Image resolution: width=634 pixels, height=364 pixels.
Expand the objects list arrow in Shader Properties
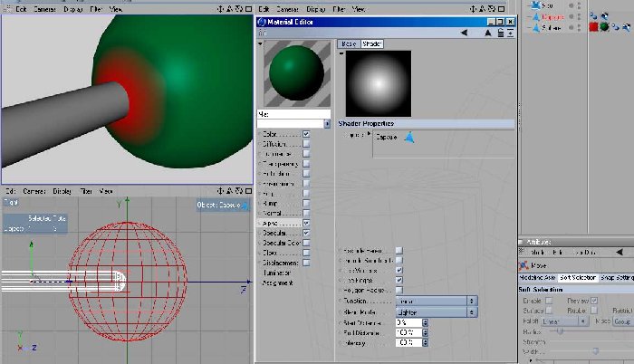coord(369,134)
